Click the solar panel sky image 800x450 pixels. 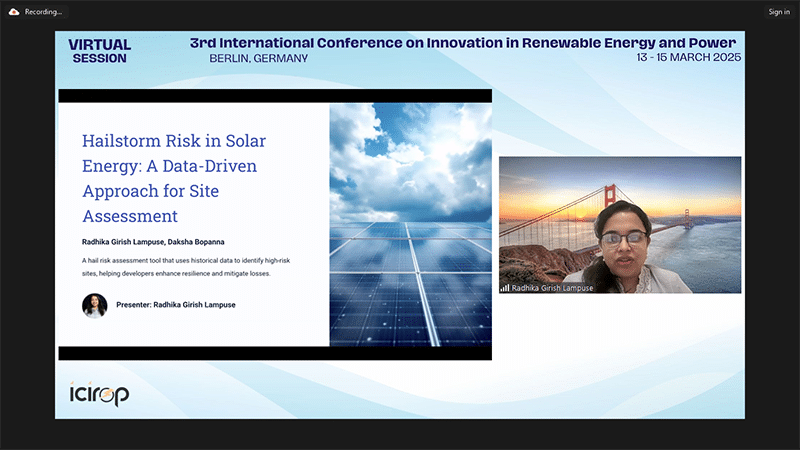click(411, 225)
